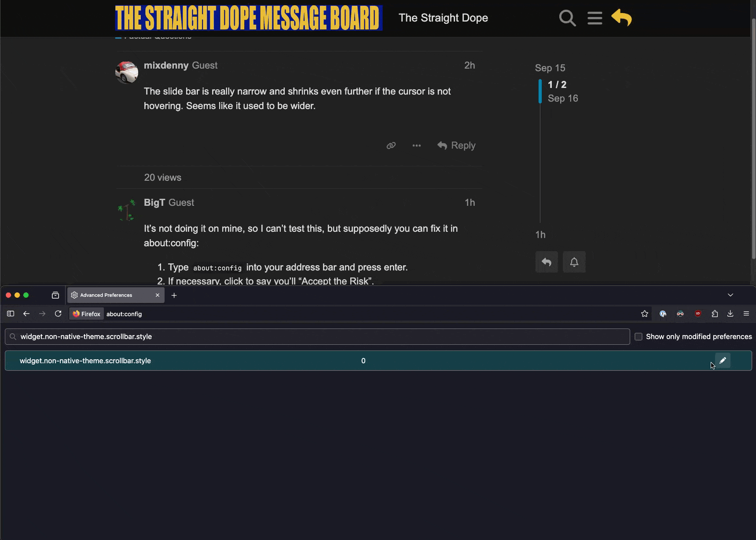Toggle the Firefox sidebar

coord(11,314)
